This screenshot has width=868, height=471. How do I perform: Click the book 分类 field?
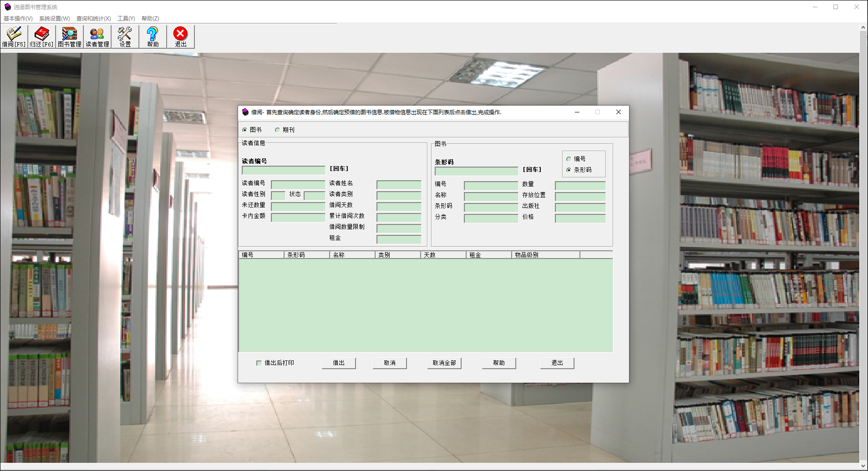click(491, 218)
